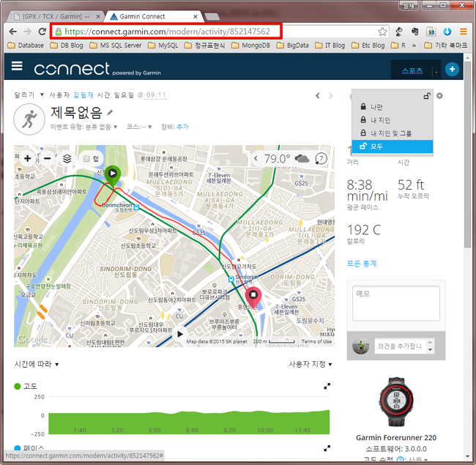The image size is (476, 465).
Task: Open Chrome menu button
Action: click(464, 31)
